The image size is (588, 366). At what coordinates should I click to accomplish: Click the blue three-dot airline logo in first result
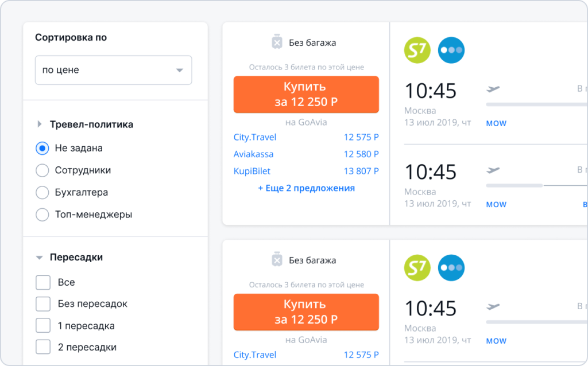tap(451, 50)
